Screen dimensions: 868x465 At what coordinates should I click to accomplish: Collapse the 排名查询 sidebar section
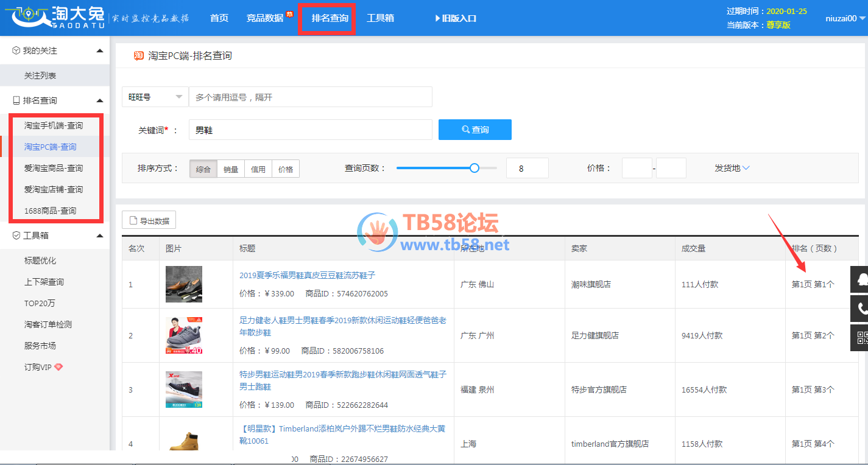(x=100, y=100)
